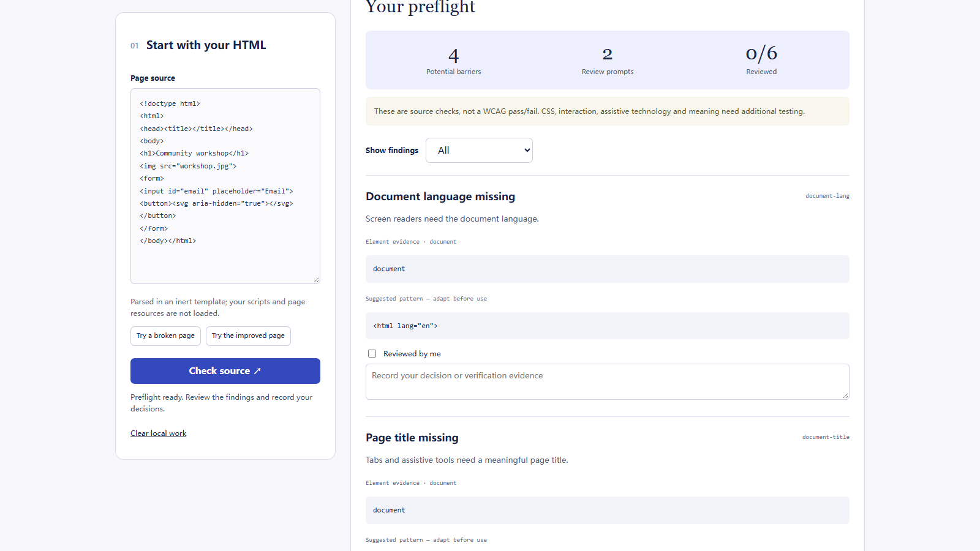Image resolution: width=980 pixels, height=551 pixels.
Task: Load the Try a broken page example
Action: [x=165, y=336]
